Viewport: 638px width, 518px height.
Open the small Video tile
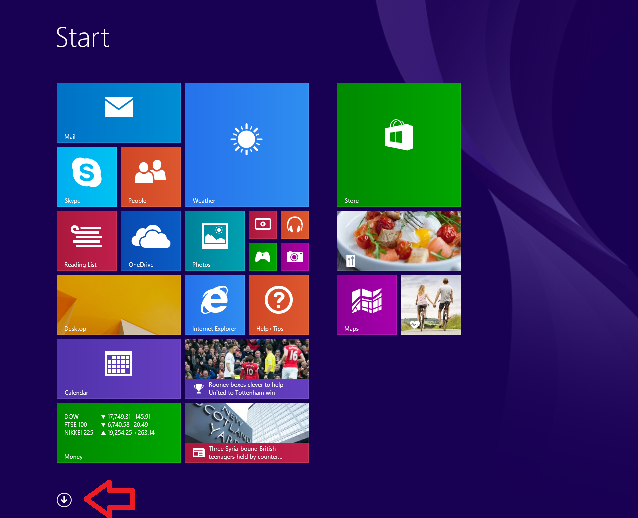tap(263, 225)
